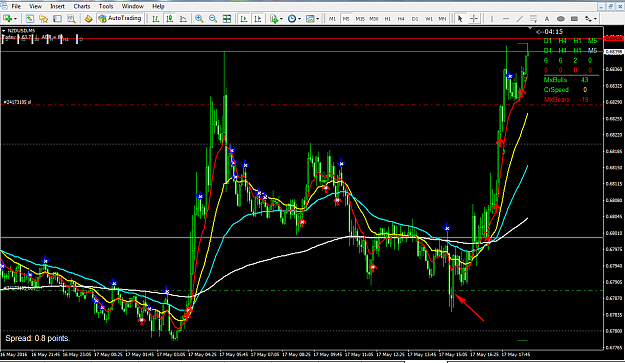The image size is (625, 363).
Task: Select the M5 timeframe button
Action: coord(346,19)
